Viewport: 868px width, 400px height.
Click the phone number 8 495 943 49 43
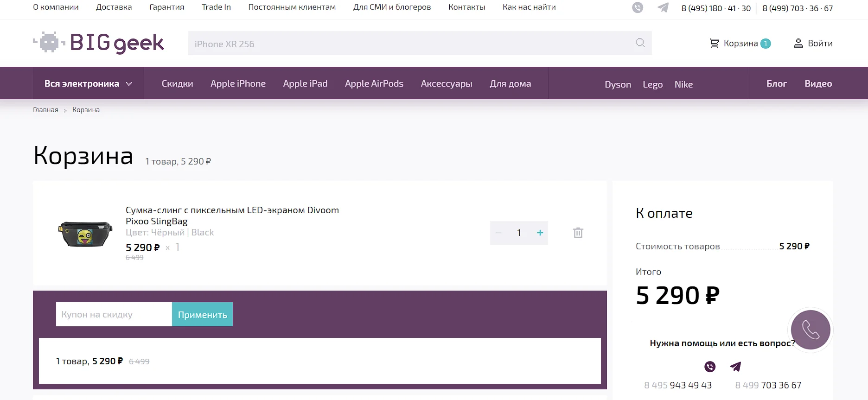pyautogui.click(x=678, y=385)
